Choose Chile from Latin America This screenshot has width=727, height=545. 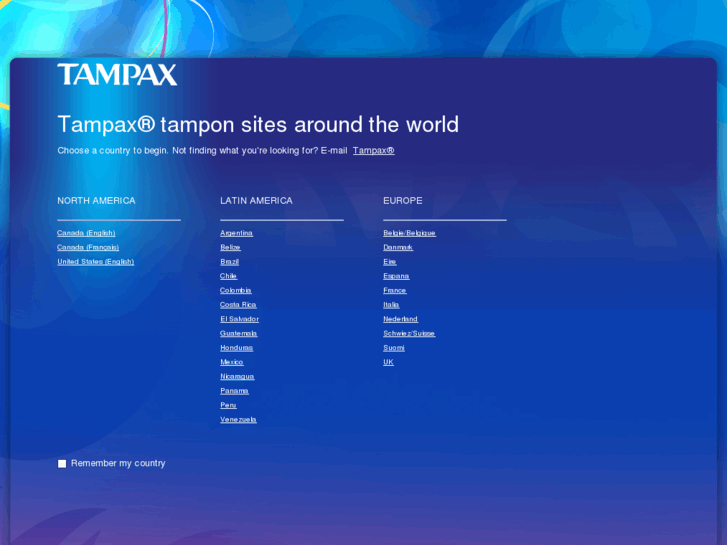point(229,276)
